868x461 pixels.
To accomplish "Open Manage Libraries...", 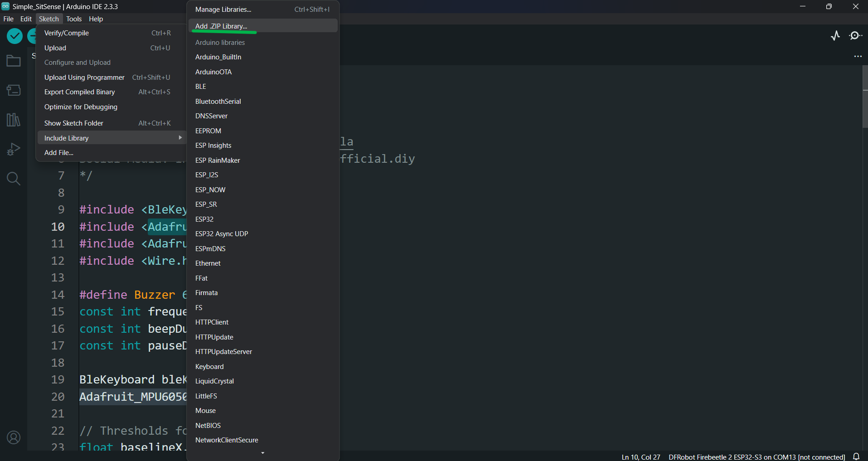I will [x=263, y=10].
